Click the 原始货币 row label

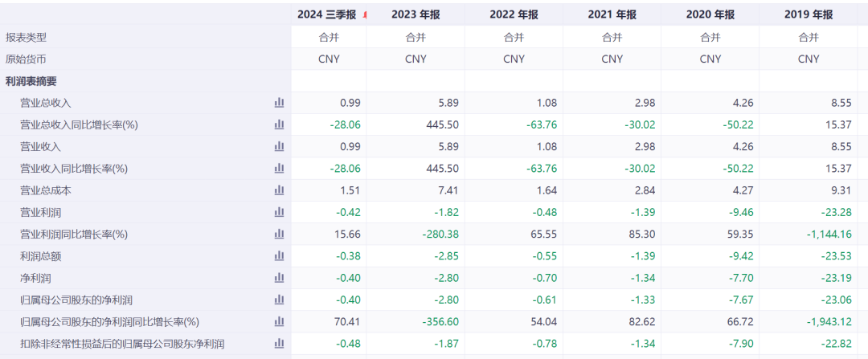tap(27, 59)
